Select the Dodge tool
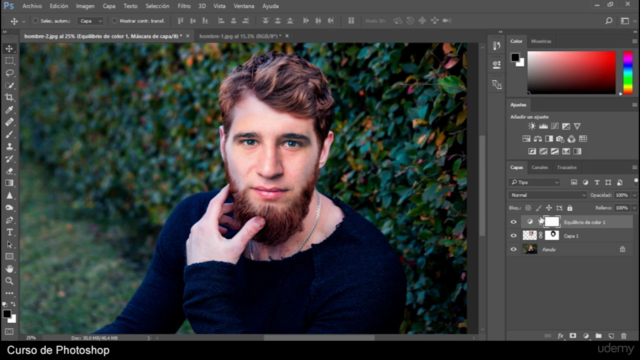This screenshot has width=640, height=360. 9,208
